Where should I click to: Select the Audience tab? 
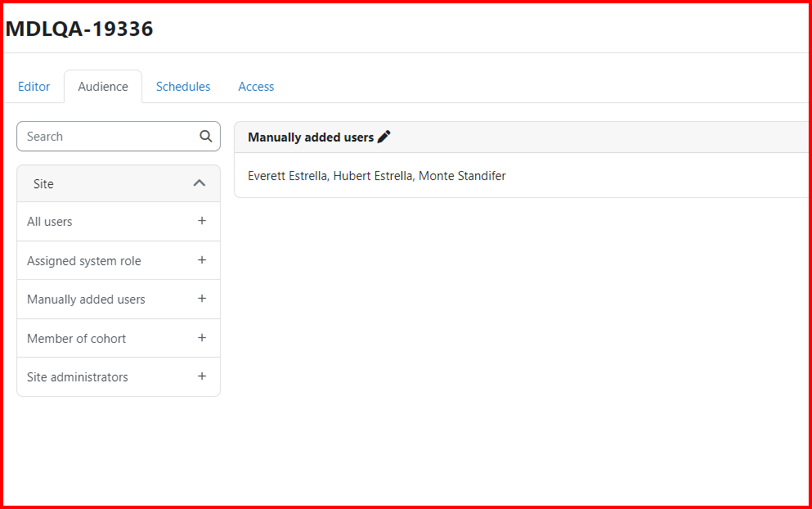pos(103,87)
